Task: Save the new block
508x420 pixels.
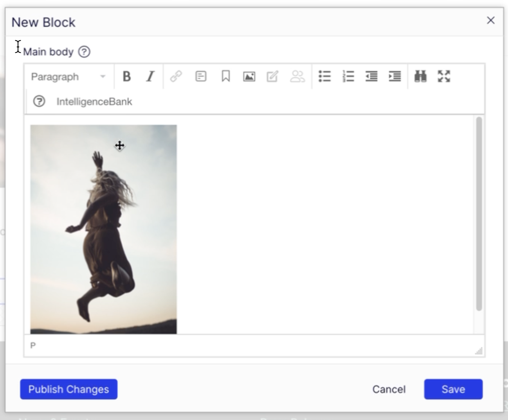Action: click(x=453, y=389)
